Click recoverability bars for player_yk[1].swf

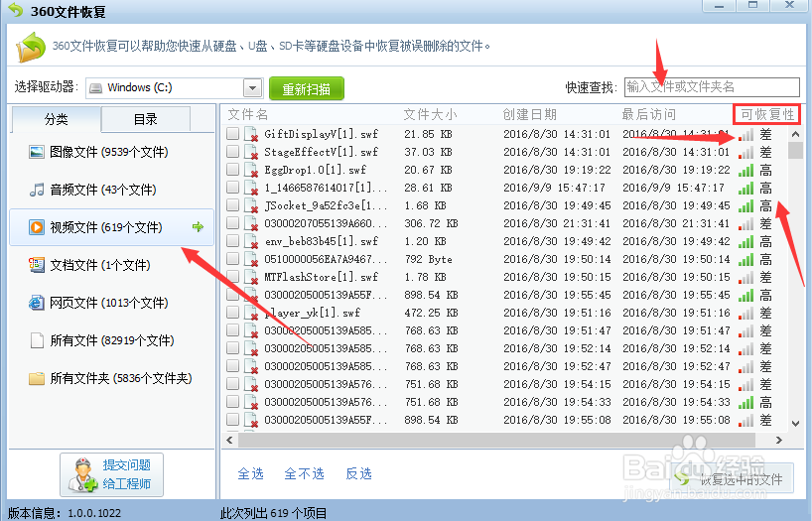click(x=745, y=314)
